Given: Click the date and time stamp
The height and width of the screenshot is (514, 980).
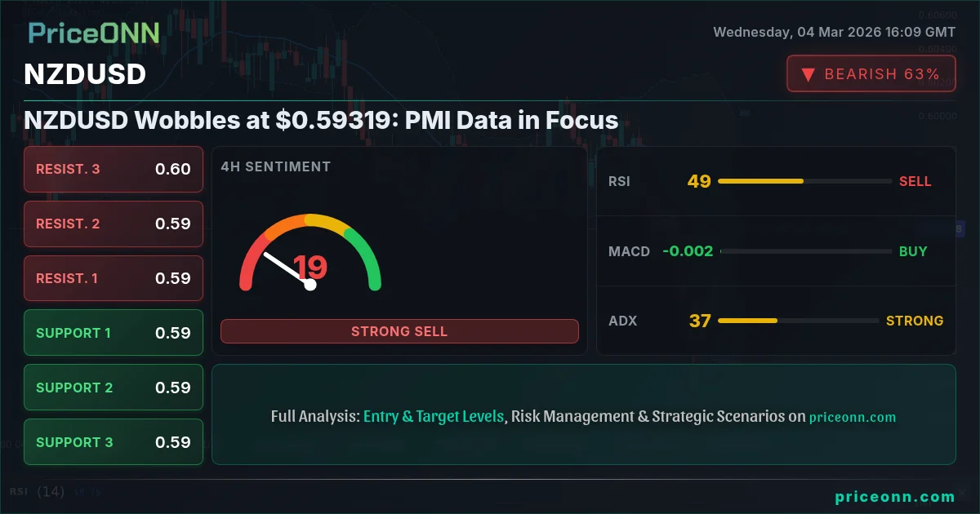Looking at the screenshot, I should coord(835,33).
